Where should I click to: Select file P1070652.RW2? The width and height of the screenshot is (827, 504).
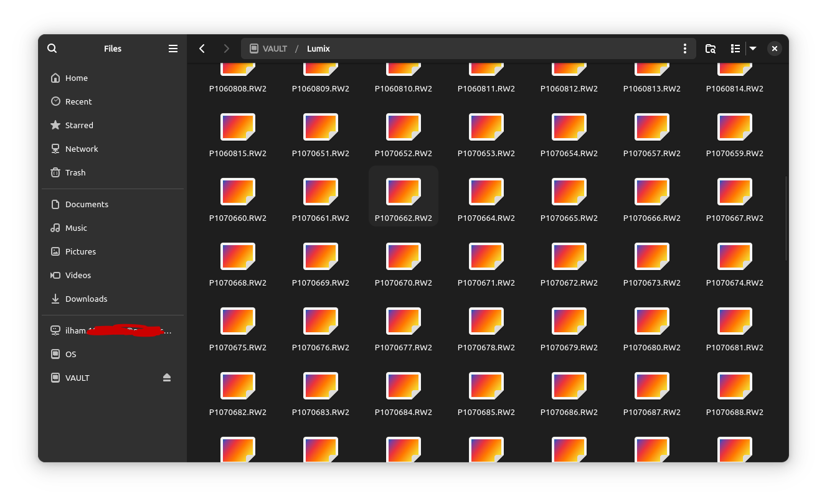pos(404,135)
